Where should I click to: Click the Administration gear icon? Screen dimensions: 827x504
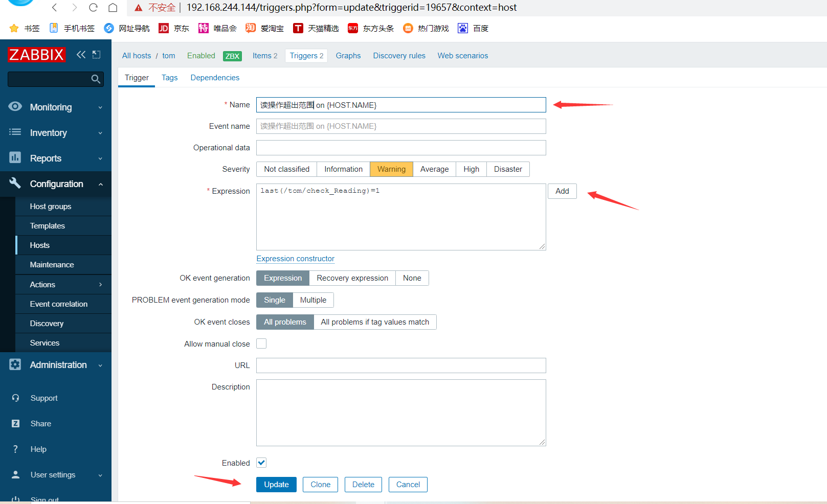pos(15,364)
